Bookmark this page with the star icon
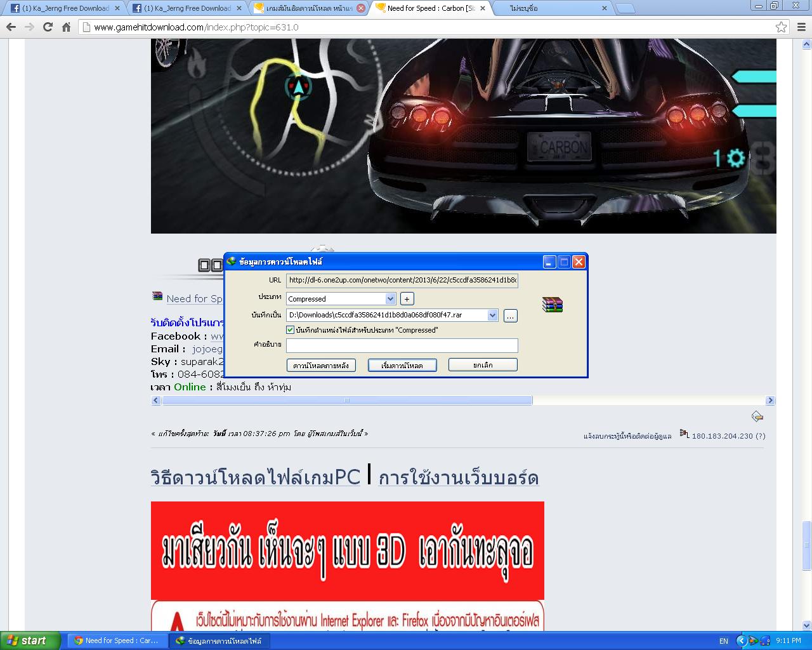Screen dimensions: 812x650 782,27
